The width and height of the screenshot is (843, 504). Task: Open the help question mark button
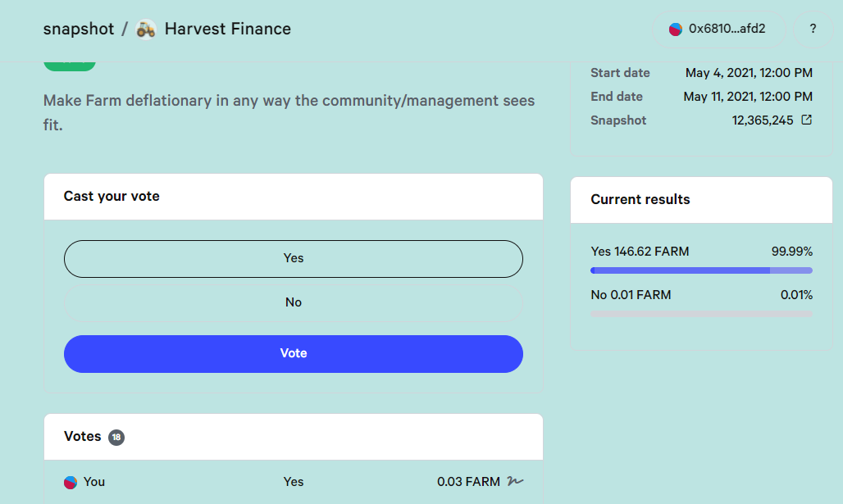point(813,29)
